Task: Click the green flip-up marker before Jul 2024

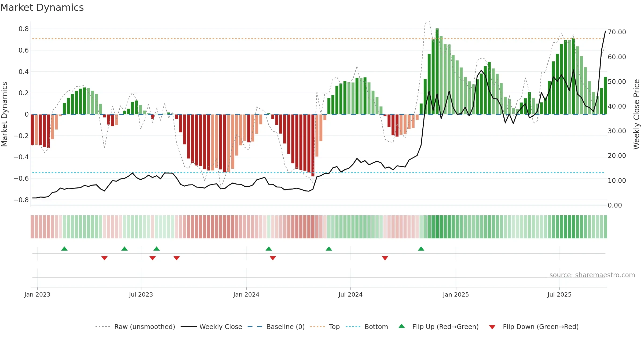Action: (329, 249)
